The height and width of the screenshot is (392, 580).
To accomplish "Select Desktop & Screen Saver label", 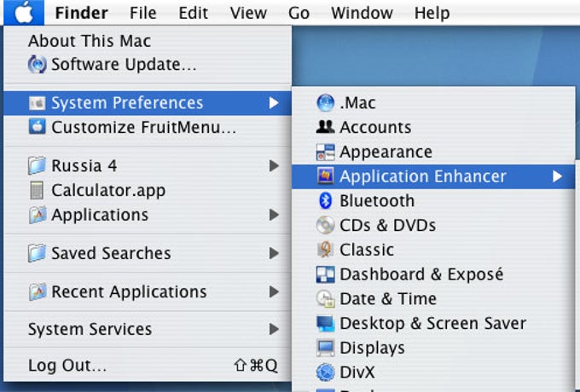I will 432,323.
